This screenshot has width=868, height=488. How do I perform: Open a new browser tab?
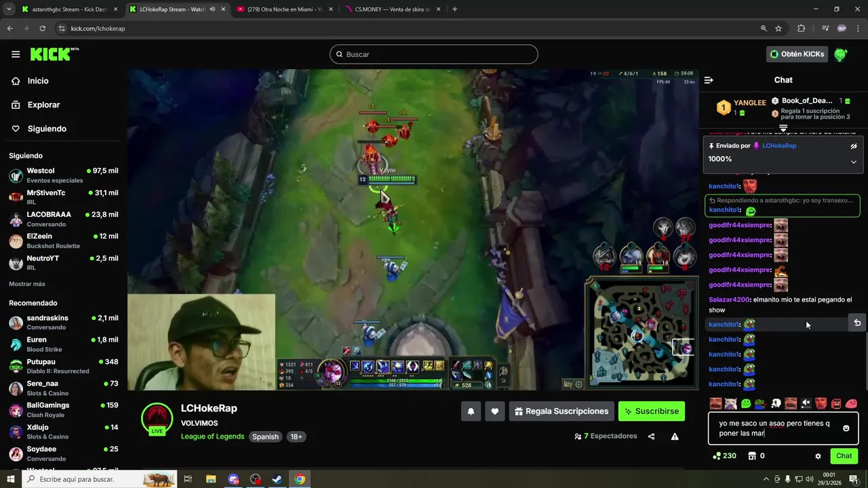coord(454,9)
